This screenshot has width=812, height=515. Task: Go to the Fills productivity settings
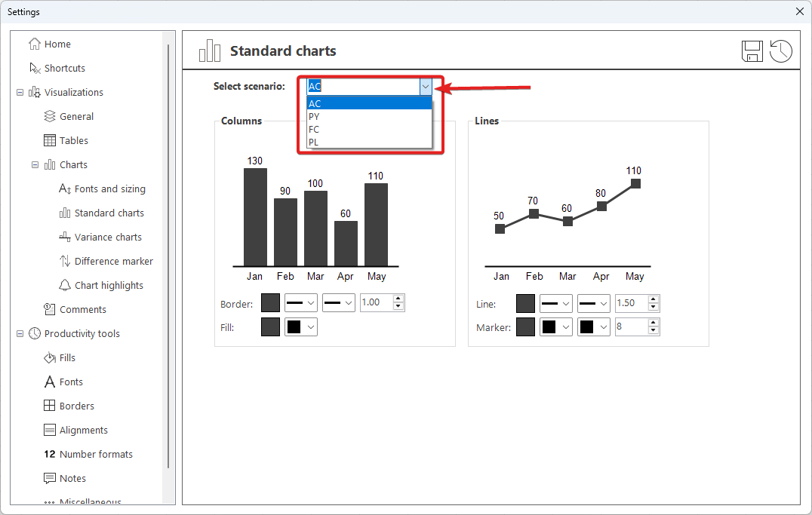tap(67, 357)
